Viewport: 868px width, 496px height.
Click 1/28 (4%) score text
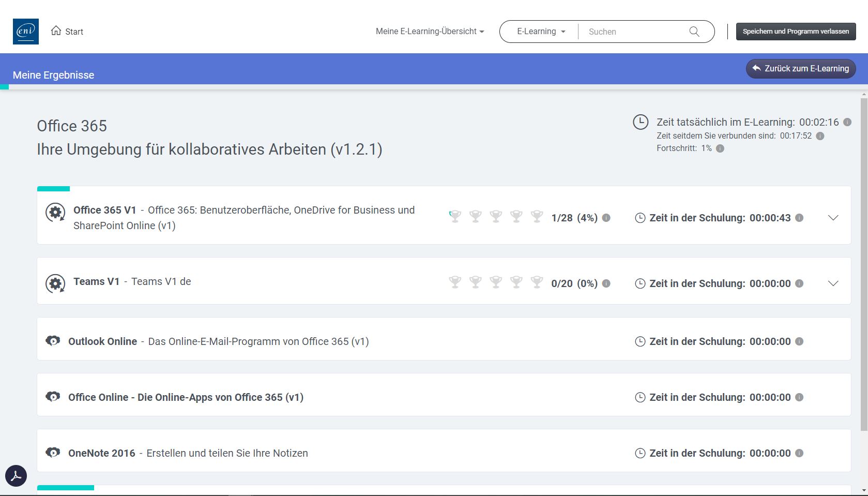coord(574,218)
